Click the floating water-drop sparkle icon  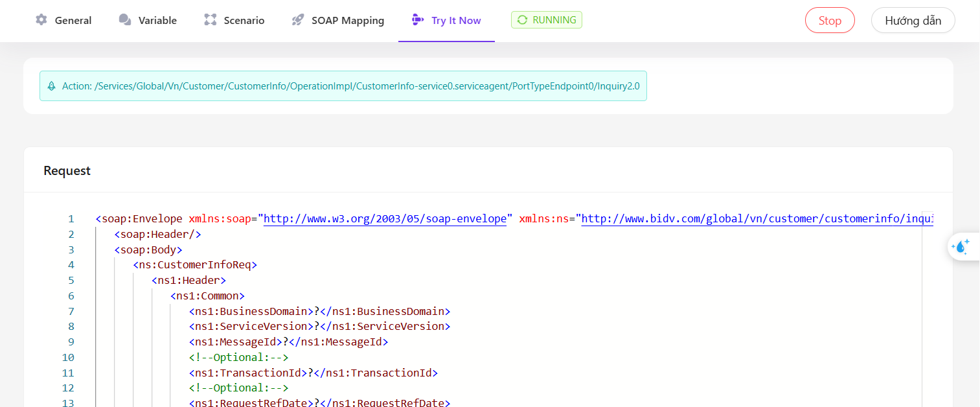pyautogui.click(x=961, y=246)
